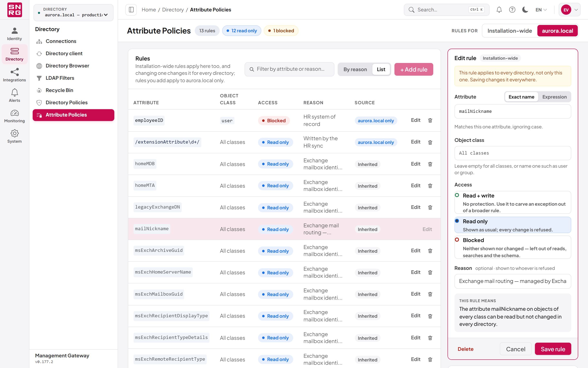
Task: Delete the msExchArchiveGuid rule
Action: click(430, 251)
